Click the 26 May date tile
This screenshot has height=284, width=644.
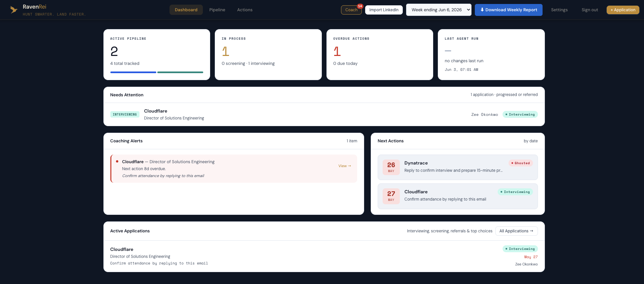(391, 167)
